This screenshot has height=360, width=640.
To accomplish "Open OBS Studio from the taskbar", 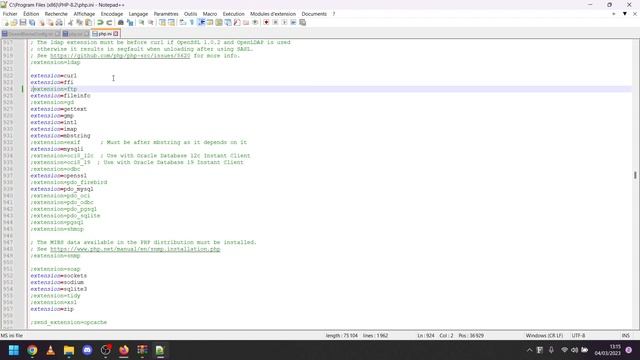I will 105,350.
